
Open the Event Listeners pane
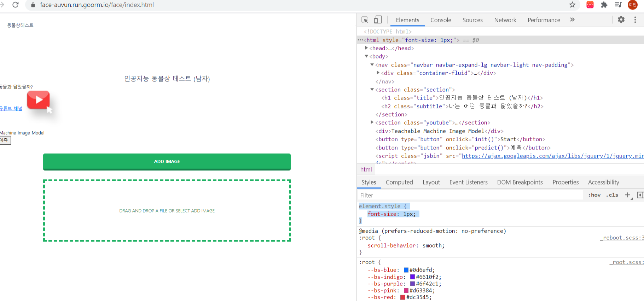pos(469,182)
